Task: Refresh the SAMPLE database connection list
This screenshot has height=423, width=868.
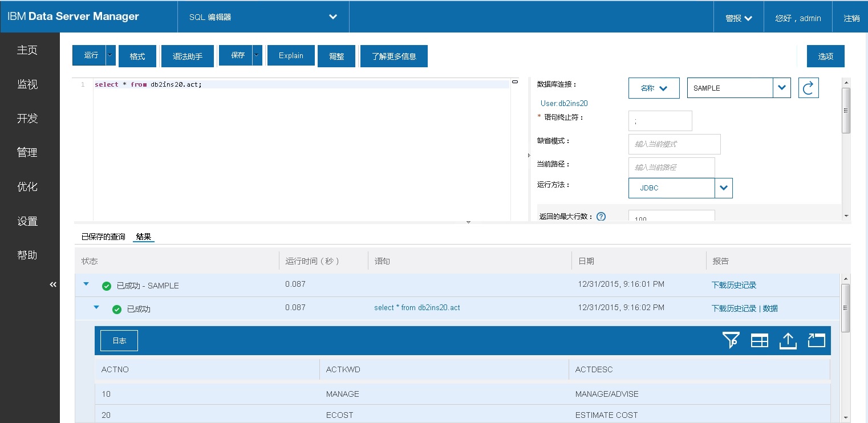Action: [x=808, y=88]
